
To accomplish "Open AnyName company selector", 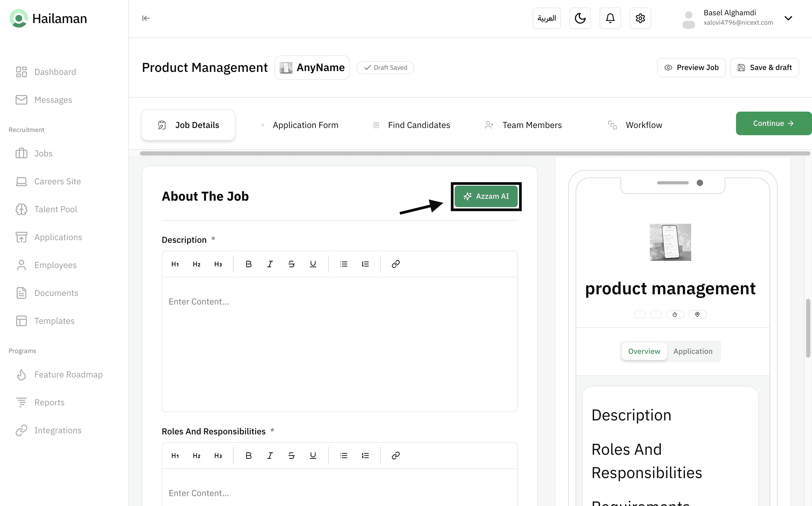I will (312, 68).
